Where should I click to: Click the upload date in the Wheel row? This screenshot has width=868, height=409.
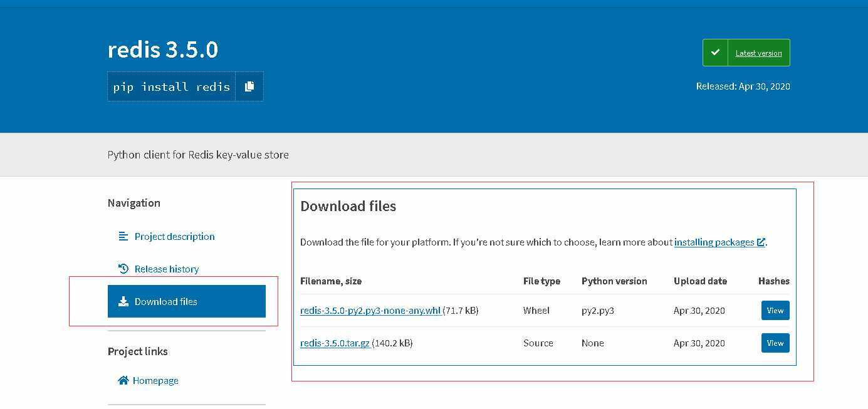click(x=699, y=310)
